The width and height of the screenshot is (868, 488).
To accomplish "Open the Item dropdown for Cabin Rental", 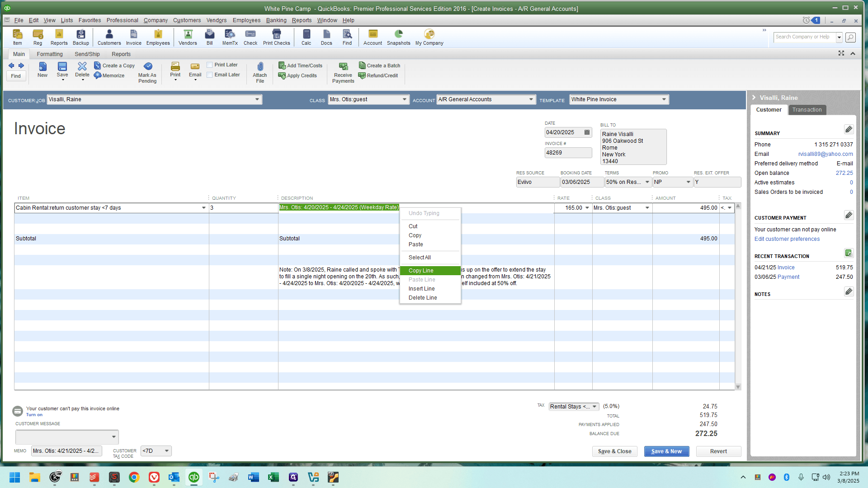I will coord(203,208).
